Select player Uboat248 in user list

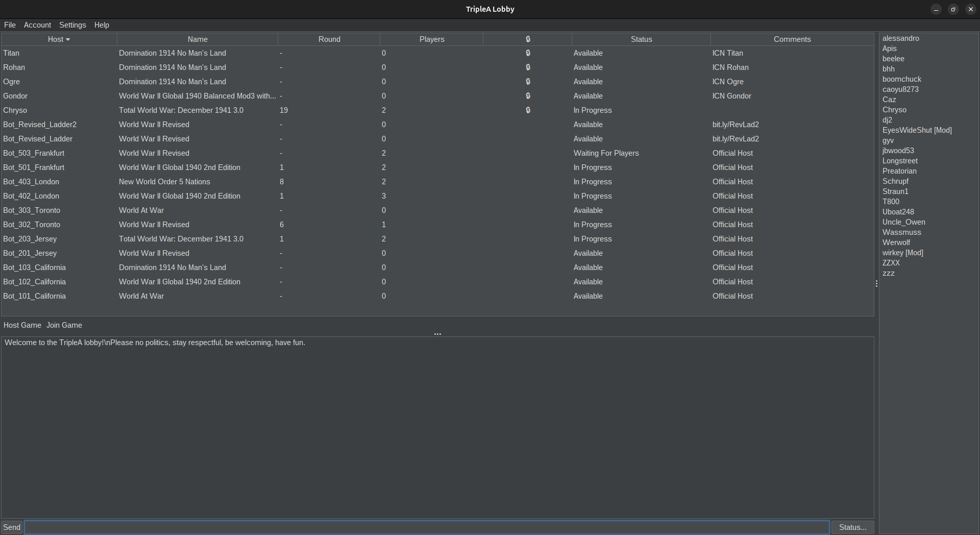click(898, 212)
